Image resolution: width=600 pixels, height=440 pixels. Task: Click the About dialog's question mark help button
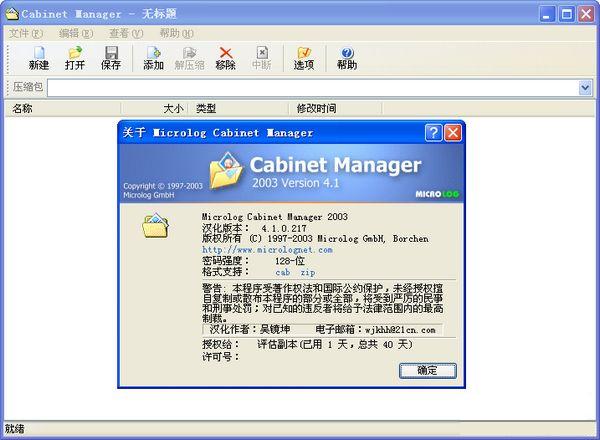[433, 133]
